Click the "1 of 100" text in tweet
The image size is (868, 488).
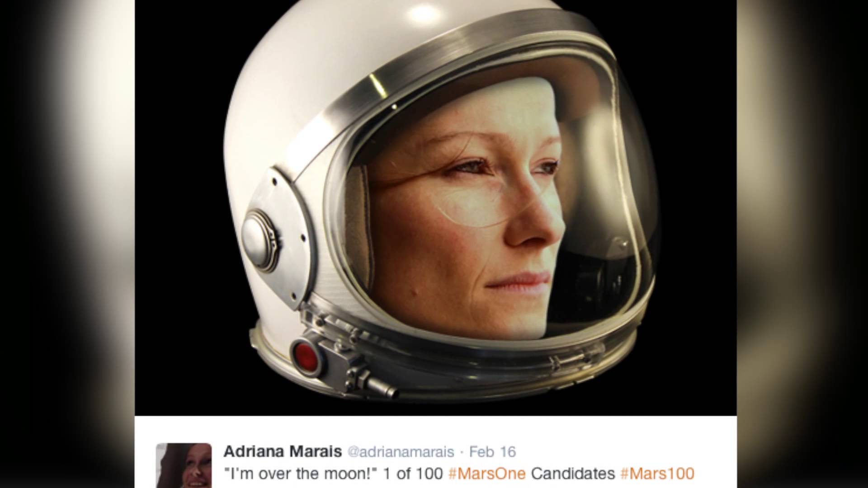point(413,474)
